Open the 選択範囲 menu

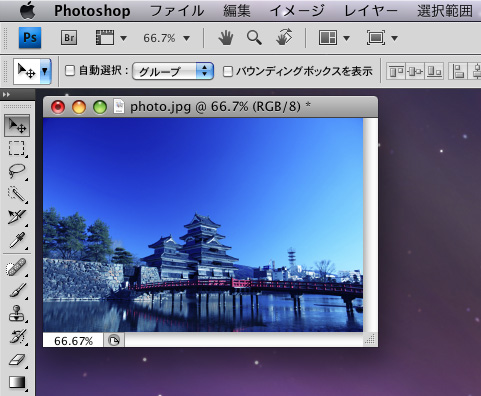pyautogui.click(x=445, y=11)
